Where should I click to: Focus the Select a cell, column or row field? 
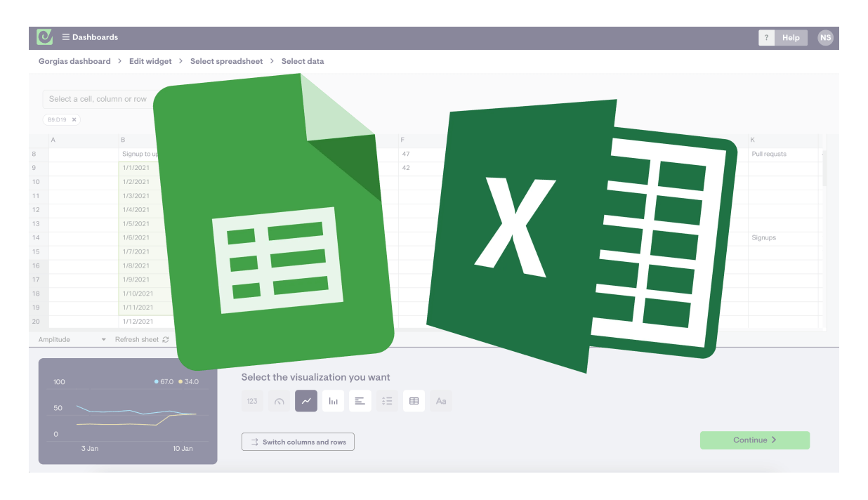pos(98,99)
